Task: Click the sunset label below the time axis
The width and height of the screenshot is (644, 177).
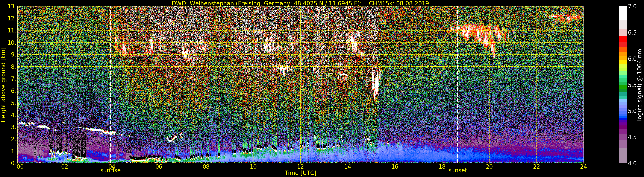Action: click(x=458, y=171)
